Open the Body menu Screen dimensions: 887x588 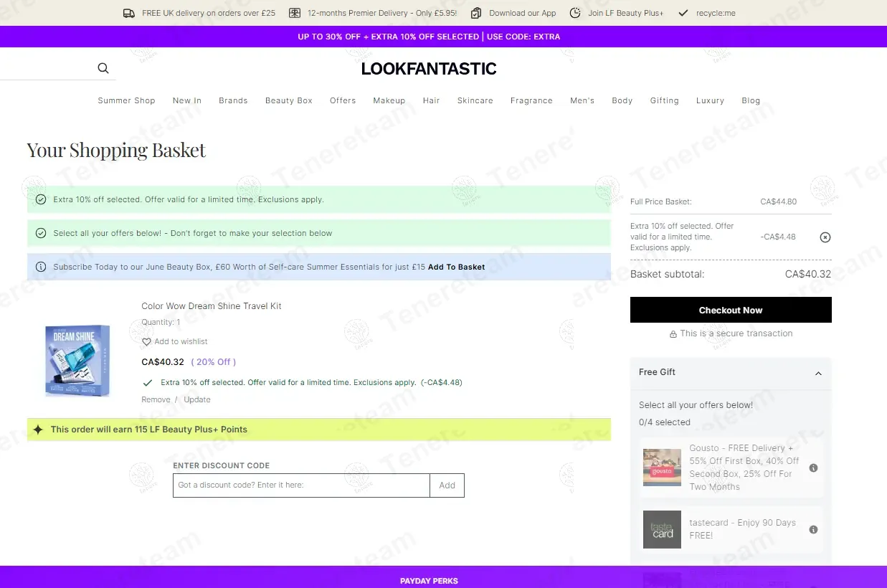[622, 100]
